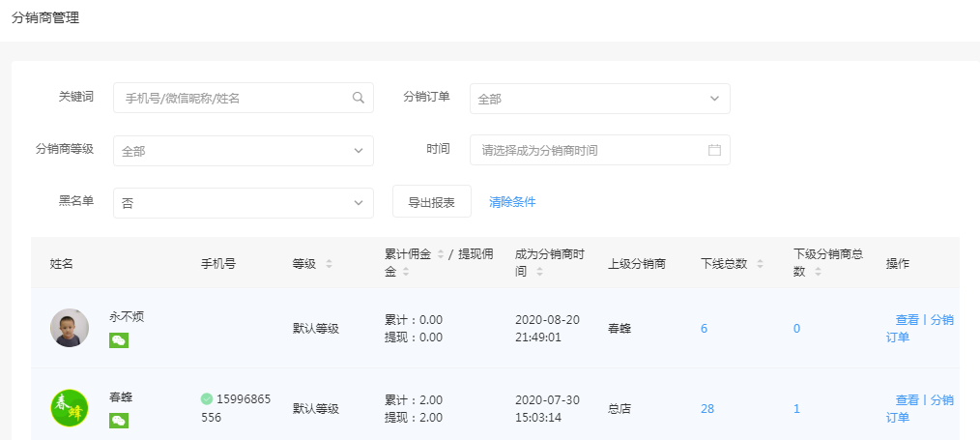980x440 pixels.
Task: Click the green verified icon beside the phone number
Action: tap(207, 398)
